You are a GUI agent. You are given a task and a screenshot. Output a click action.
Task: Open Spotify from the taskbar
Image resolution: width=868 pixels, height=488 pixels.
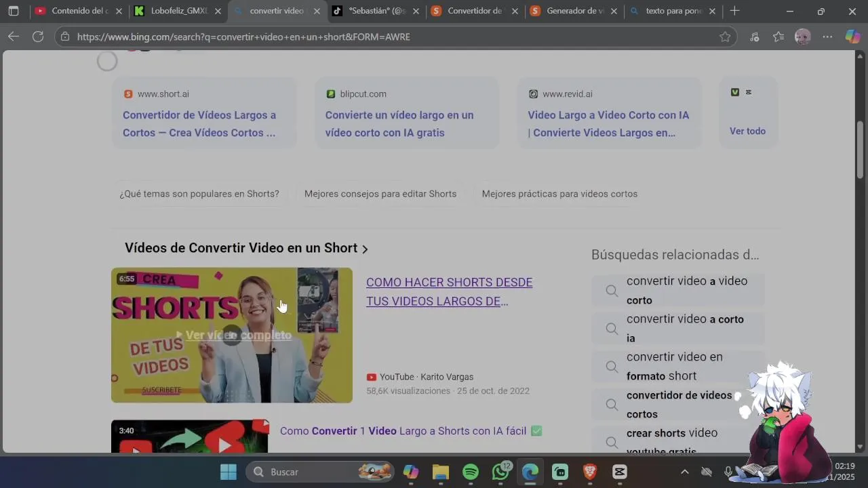tap(471, 472)
